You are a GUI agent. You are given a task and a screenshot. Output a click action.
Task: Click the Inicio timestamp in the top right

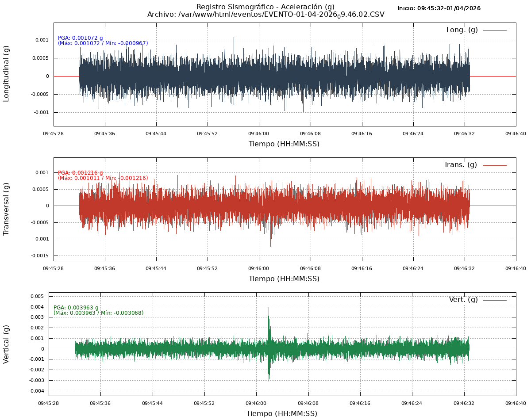439,8
